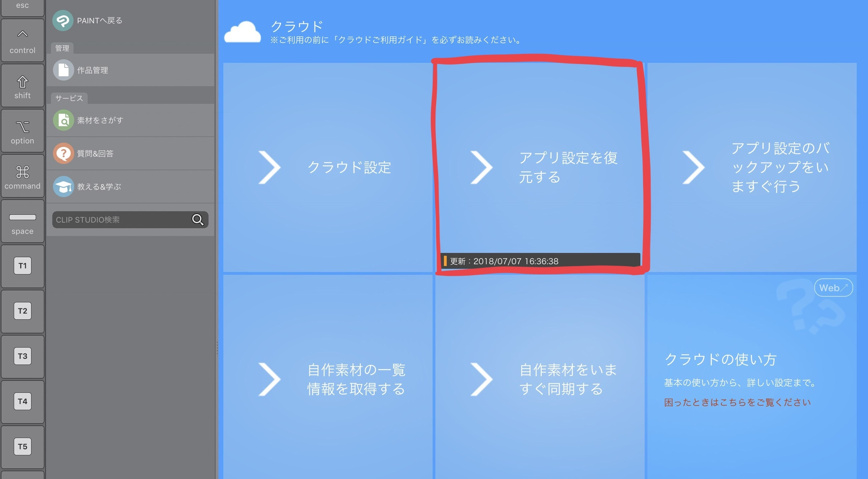The height and width of the screenshot is (479, 868).
Task: Select 素材をさがす materials search
Action: coord(100,120)
